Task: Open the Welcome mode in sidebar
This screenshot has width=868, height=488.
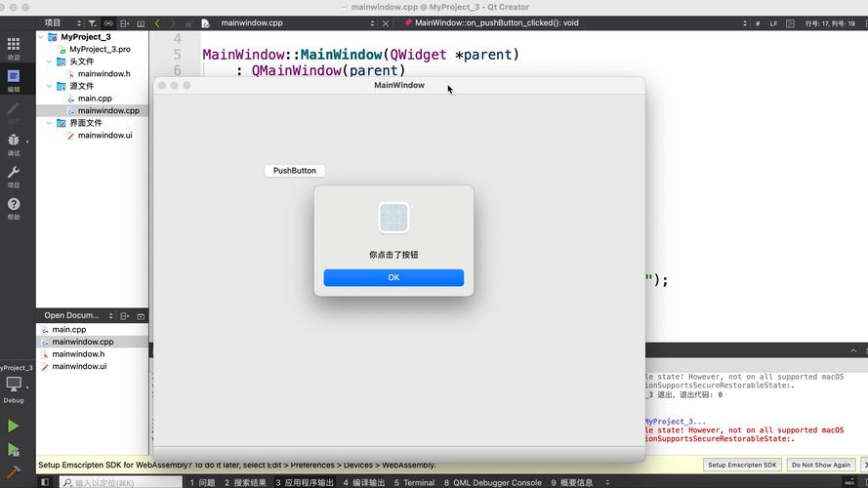Action: (14, 48)
